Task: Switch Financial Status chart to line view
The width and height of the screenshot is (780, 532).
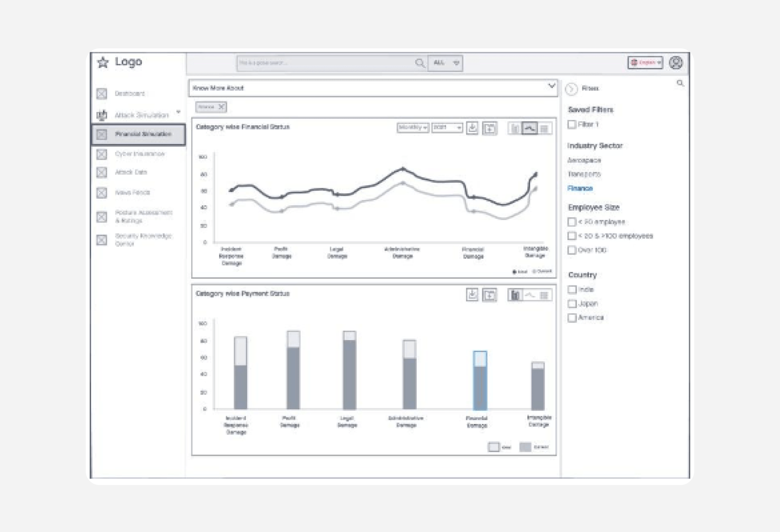Action: point(529,128)
